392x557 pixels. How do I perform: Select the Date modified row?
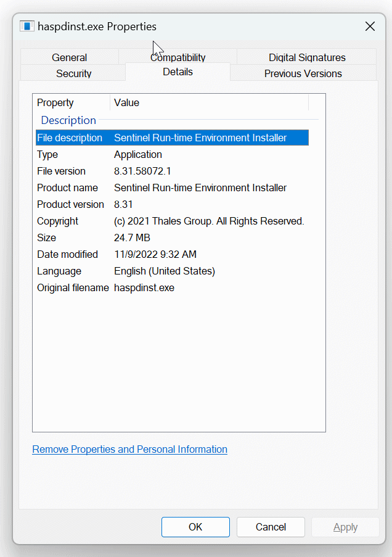(172, 254)
